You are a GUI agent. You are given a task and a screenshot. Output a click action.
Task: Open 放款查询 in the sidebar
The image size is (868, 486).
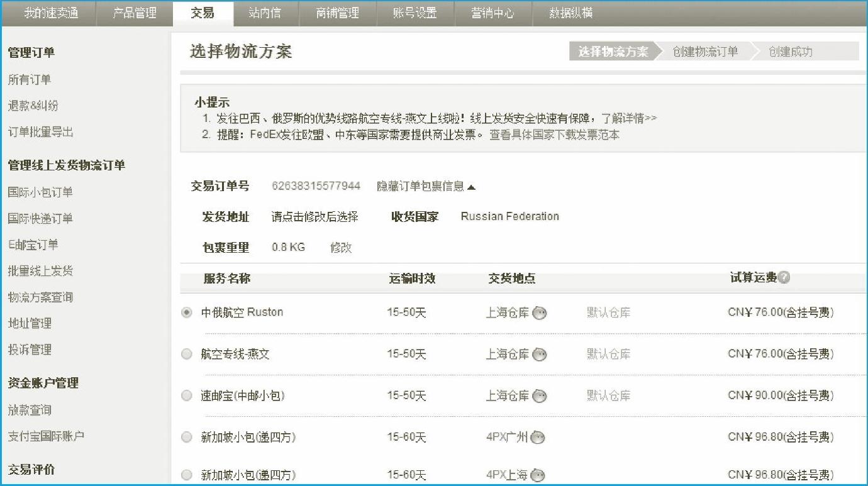pyautogui.click(x=30, y=410)
